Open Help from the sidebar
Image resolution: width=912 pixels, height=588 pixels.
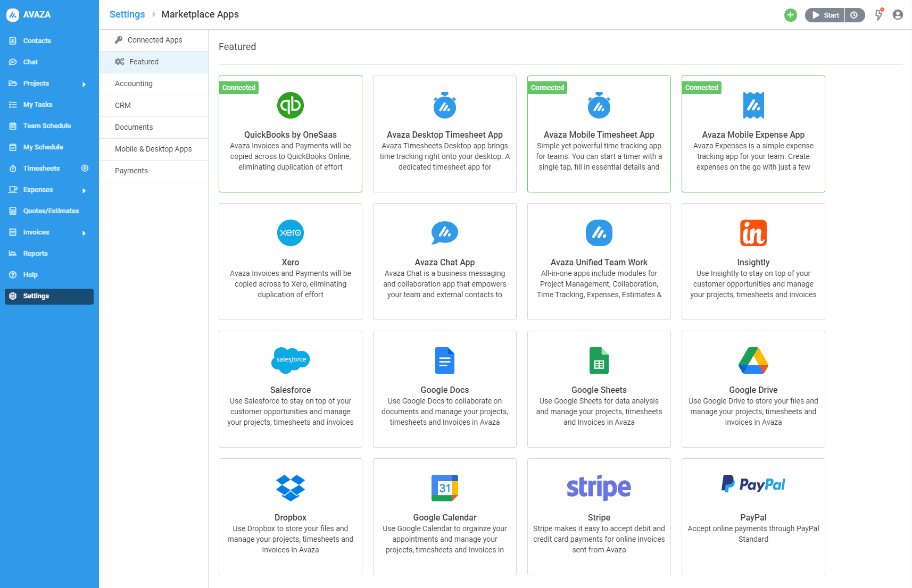click(x=29, y=274)
